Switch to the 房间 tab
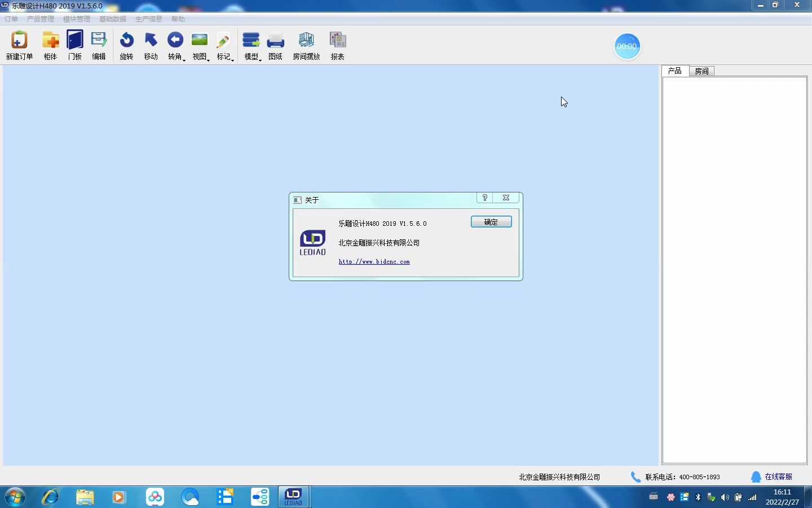Image resolution: width=812 pixels, height=508 pixels. point(702,71)
